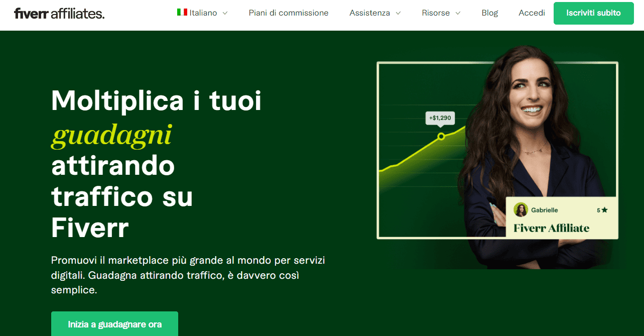
Task: Click the +$1,290 earnings tooltip
Action: tap(440, 118)
